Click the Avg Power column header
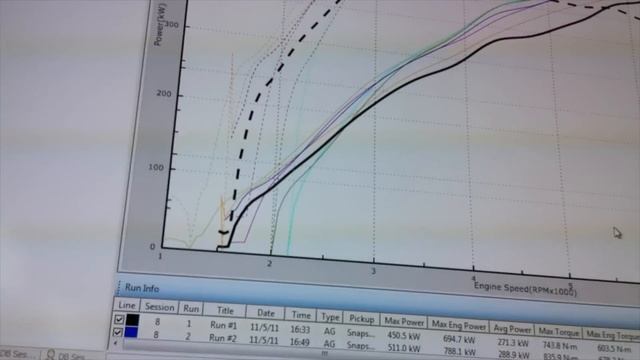The image size is (640, 360). click(512, 328)
